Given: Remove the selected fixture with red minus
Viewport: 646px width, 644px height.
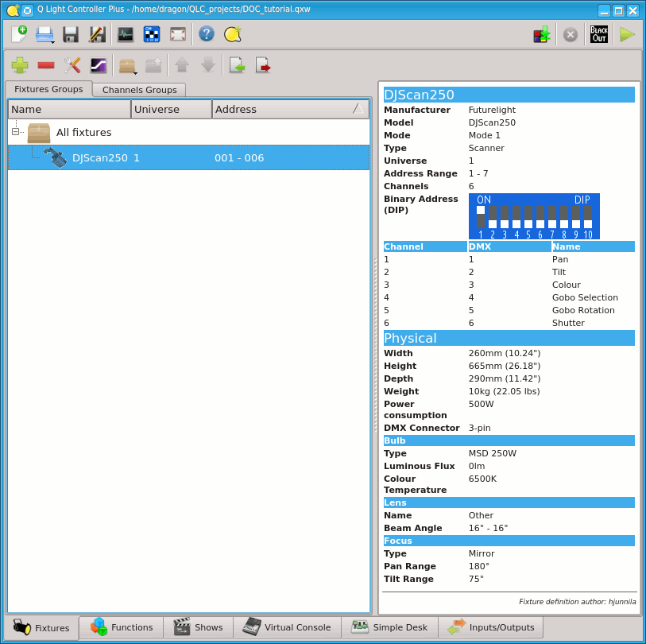Looking at the screenshot, I should click(46, 65).
